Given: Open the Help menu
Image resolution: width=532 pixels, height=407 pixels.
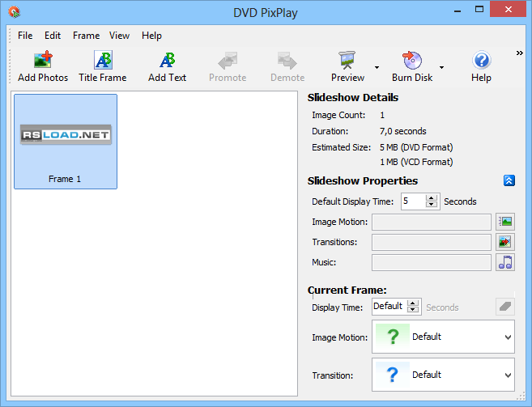Looking at the screenshot, I should click(151, 36).
